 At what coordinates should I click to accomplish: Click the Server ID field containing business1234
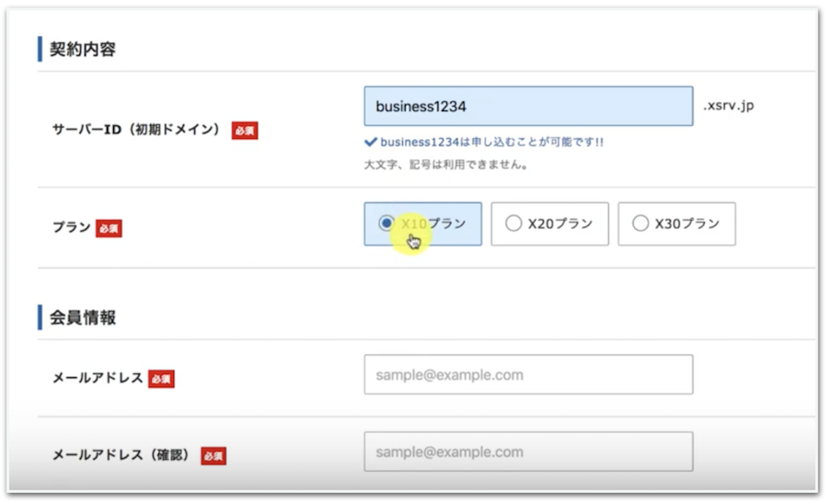pos(528,107)
